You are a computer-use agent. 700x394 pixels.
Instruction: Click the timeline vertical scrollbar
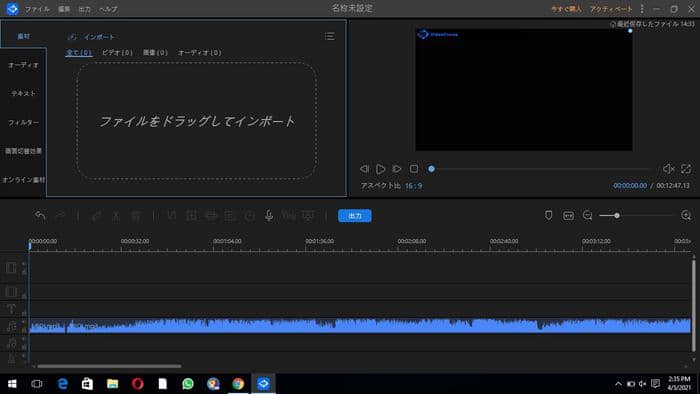(693, 306)
